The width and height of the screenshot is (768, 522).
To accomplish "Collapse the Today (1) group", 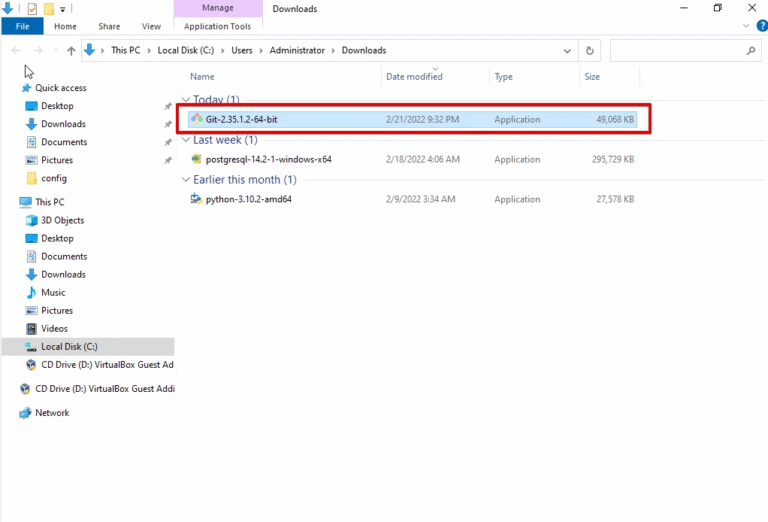I will (186, 99).
